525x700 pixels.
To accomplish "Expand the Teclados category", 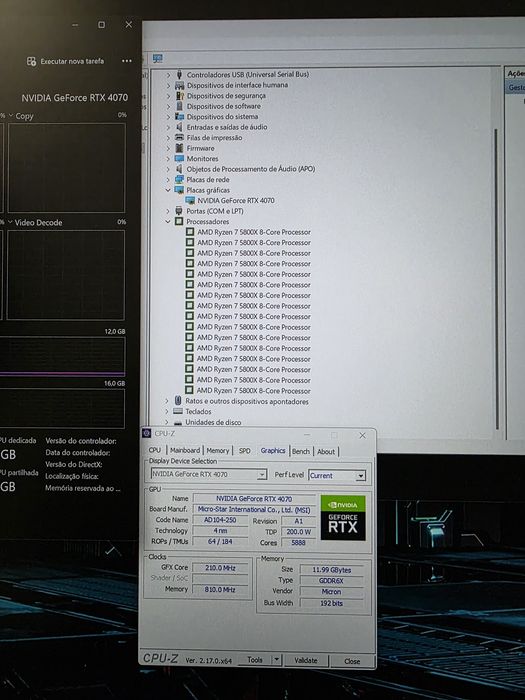I will point(167,412).
